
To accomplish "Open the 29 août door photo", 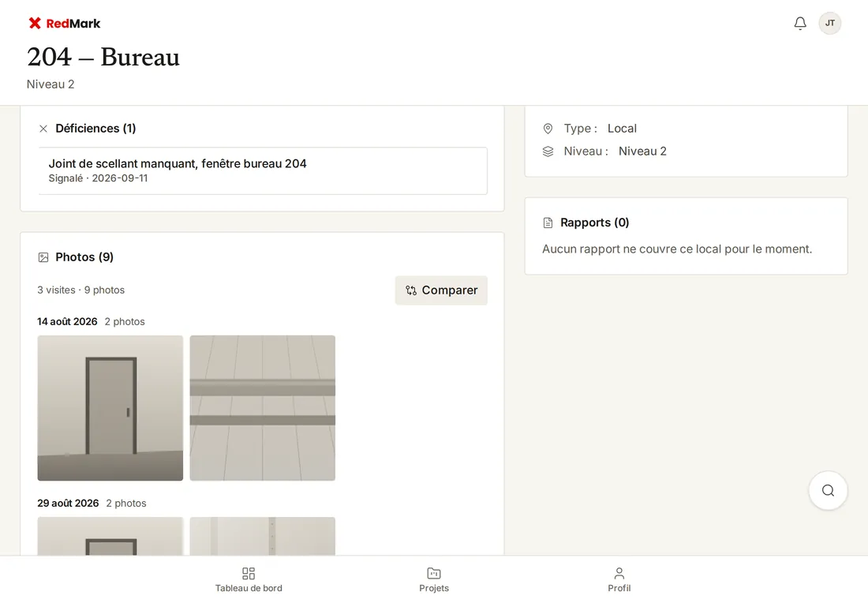I will 110,536.
